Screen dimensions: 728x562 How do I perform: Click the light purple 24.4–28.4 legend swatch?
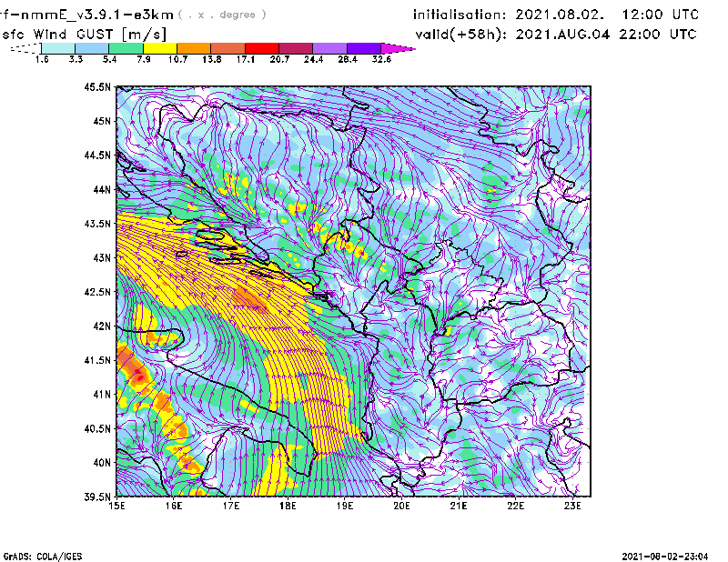(x=330, y=48)
